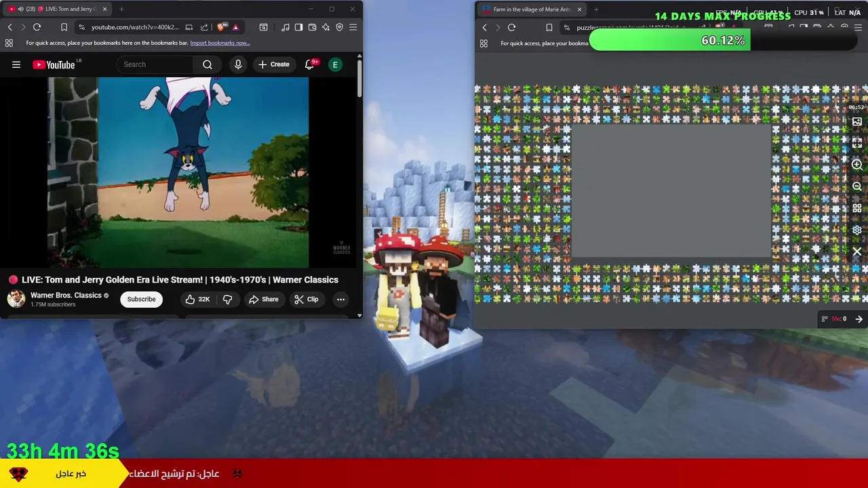Image resolution: width=868 pixels, height=488 pixels.
Task: Open Warner Bros. Classics channel name
Action: pos(66,295)
